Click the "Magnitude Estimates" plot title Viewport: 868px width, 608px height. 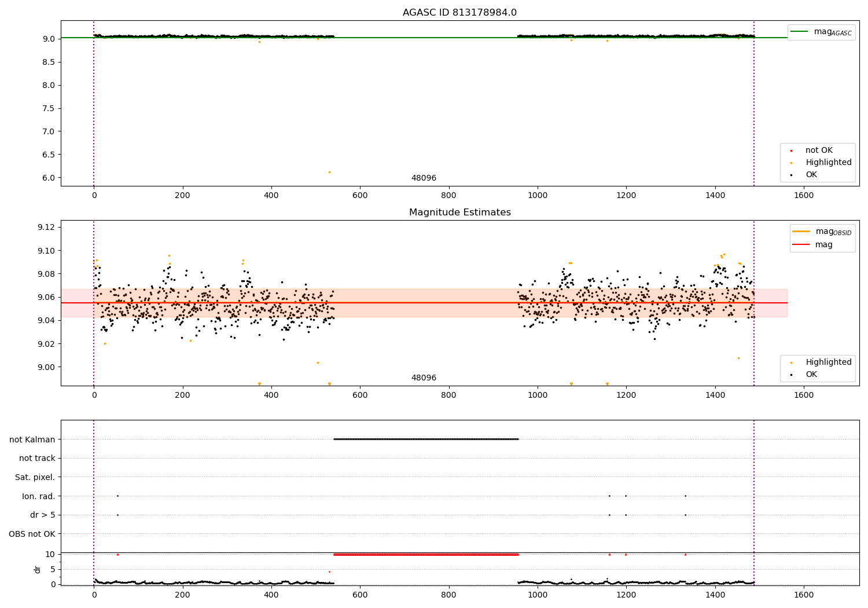pyautogui.click(x=459, y=213)
